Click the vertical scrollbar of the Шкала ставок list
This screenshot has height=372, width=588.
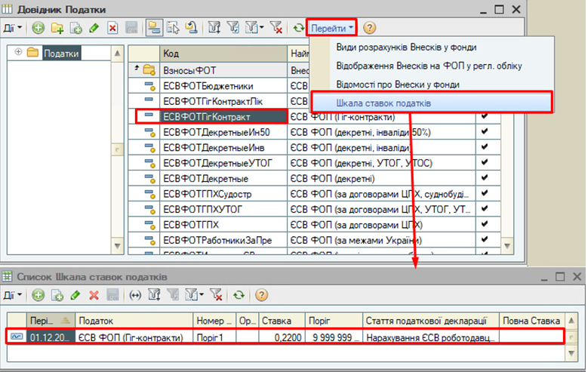[x=577, y=336]
